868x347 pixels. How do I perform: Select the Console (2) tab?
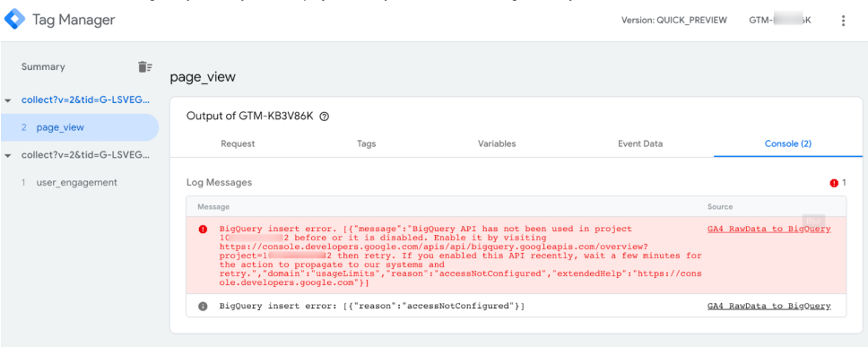[788, 143]
